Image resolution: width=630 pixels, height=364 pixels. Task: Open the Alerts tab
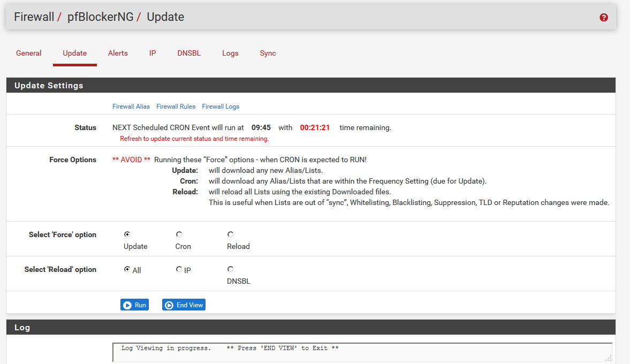point(118,54)
